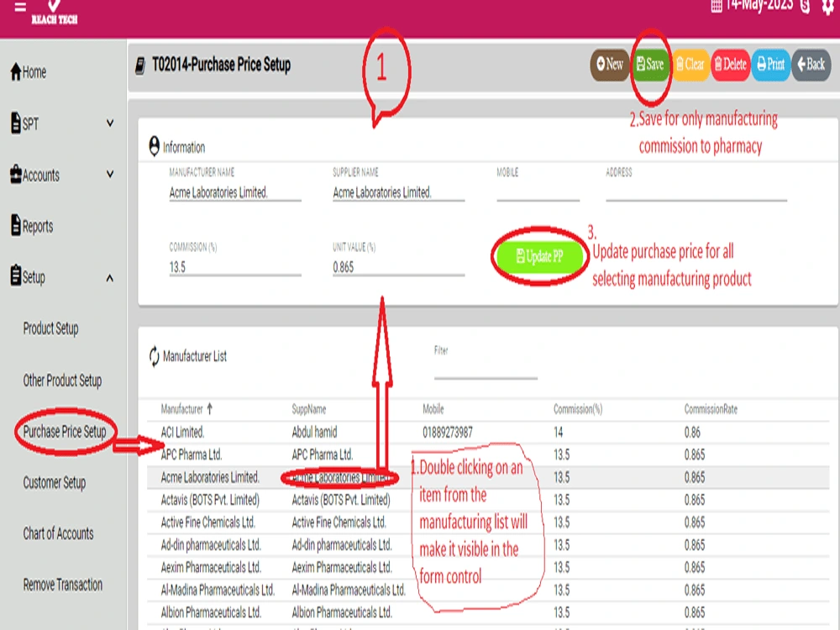This screenshot has width=840, height=630.
Task: Open Purchase Price Setup item
Action: click(x=65, y=431)
